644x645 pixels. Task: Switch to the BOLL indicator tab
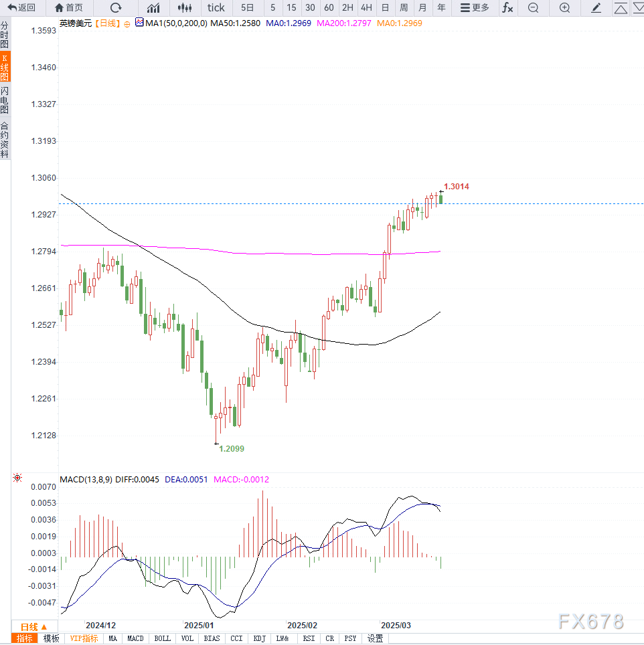(162, 638)
